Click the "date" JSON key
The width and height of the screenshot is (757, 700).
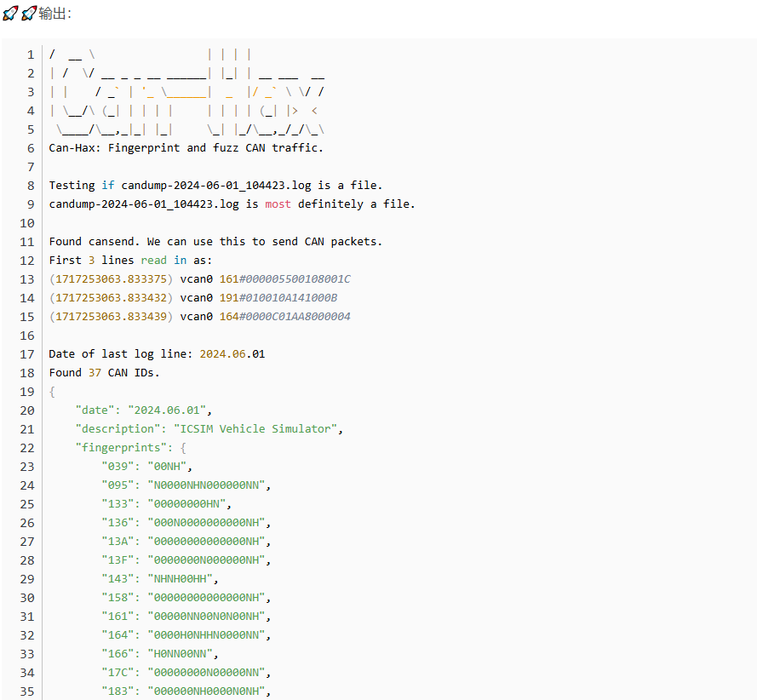(x=94, y=410)
